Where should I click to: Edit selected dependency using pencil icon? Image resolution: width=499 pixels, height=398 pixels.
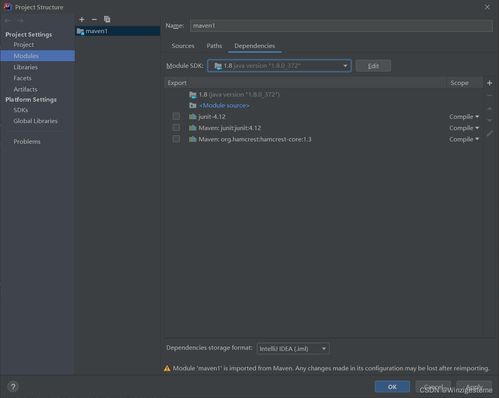(x=489, y=133)
